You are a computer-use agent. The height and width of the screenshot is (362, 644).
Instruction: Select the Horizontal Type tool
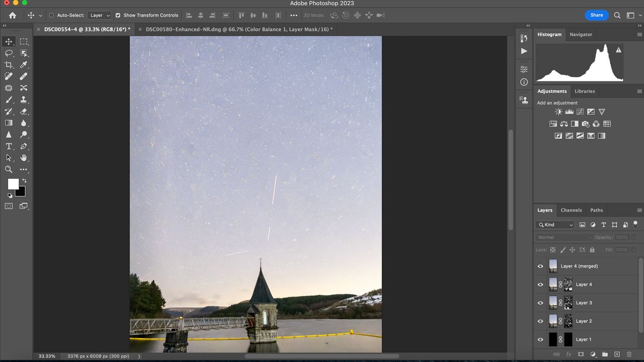click(x=9, y=146)
